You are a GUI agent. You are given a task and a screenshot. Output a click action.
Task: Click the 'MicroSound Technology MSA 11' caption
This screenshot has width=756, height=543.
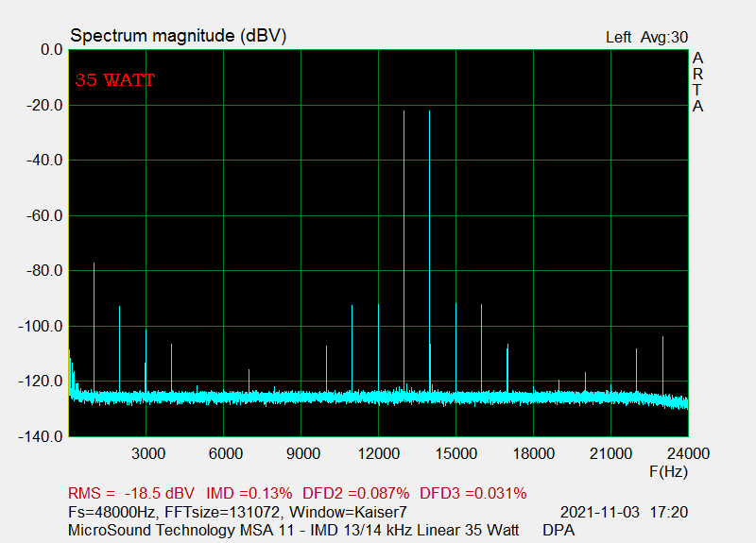(180, 530)
